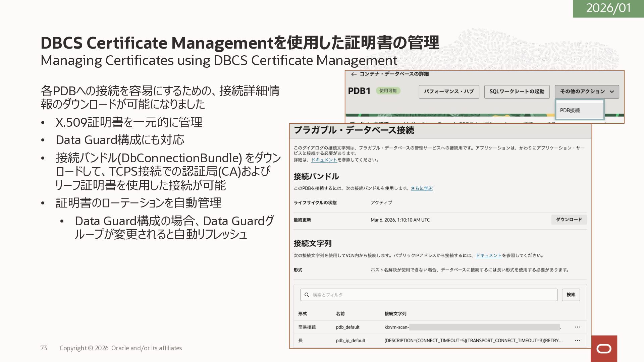Click the 検索 button
644x362 pixels.
571,295
